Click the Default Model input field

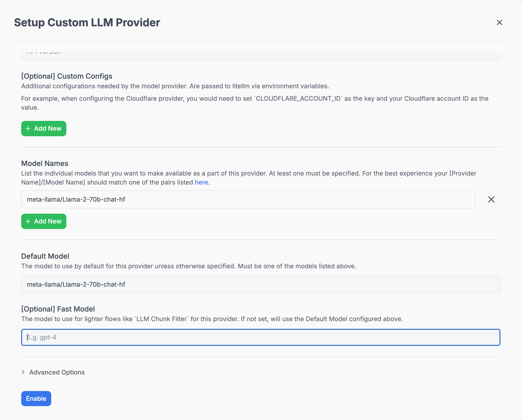[x=261, y=284]
